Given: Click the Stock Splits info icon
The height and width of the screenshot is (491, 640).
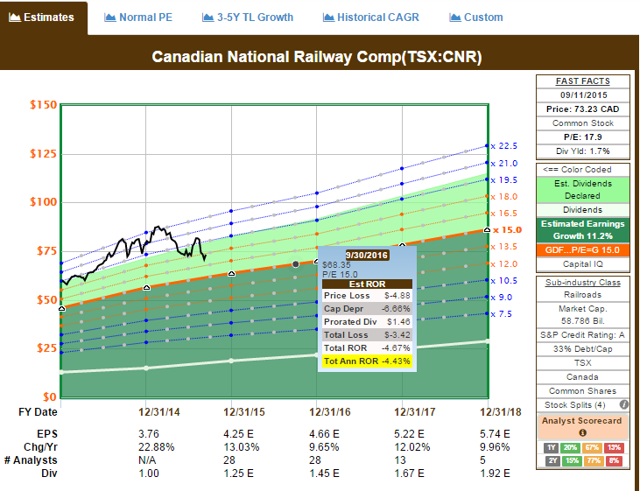Looking at the screenshot, I should click(624, 404).
